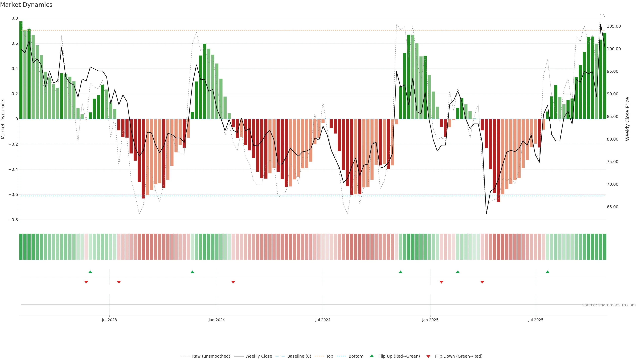Click the Flip Up triangle just after Jul 2025
Image resolution: width=644 pixels, height=362 pixels.
pyautogui.click(x=548, y=272)
